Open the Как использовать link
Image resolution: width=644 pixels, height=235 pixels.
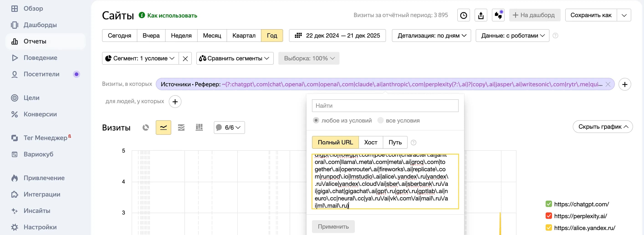coord(172,15)
